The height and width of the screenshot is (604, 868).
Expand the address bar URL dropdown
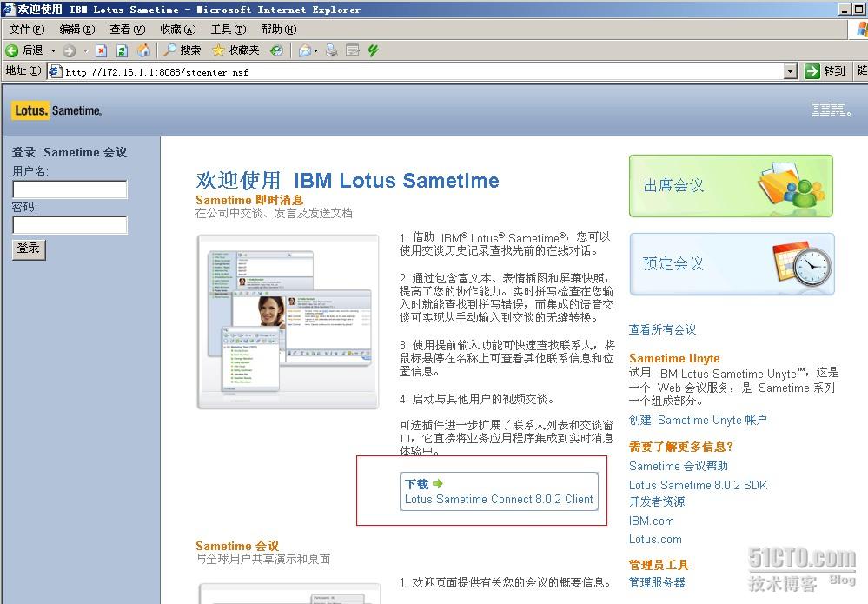(791, 71)
